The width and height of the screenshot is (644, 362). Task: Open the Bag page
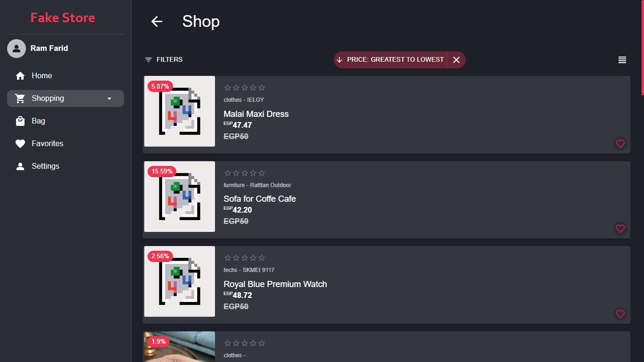(38, 121)
